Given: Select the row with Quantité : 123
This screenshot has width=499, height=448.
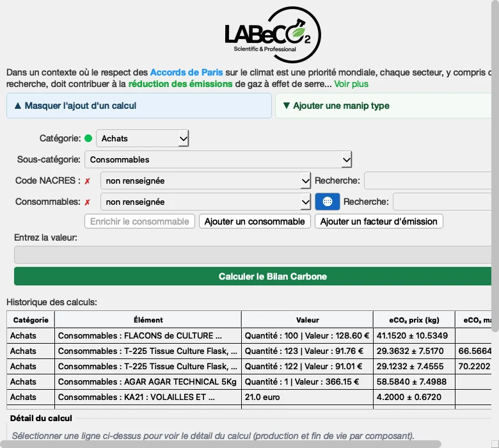Looking at the screenshot, I should [x=249, y=351].
